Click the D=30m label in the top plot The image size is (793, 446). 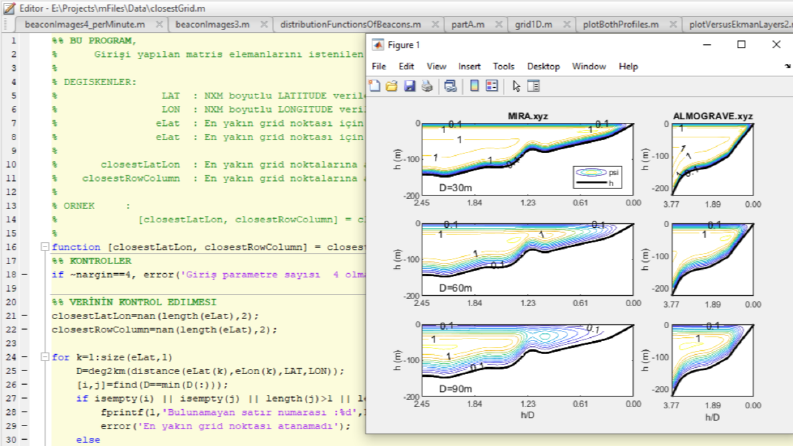pos(455,188)
